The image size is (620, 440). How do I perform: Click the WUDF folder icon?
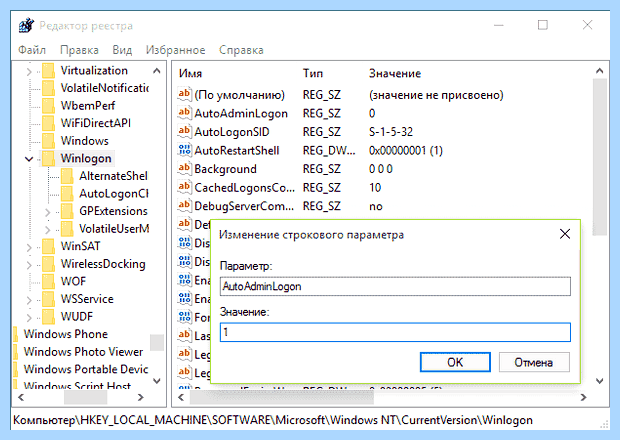[x=49, y=316]
